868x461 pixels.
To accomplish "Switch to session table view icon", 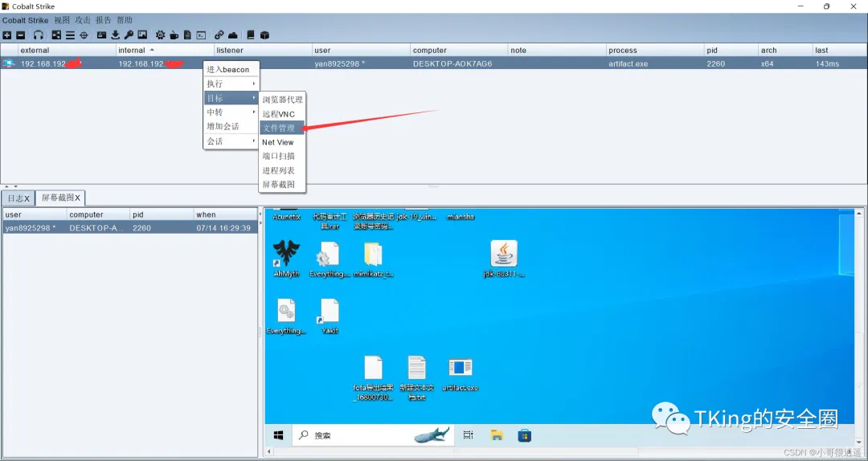I will pyautogui.click(x=70, y=35).
